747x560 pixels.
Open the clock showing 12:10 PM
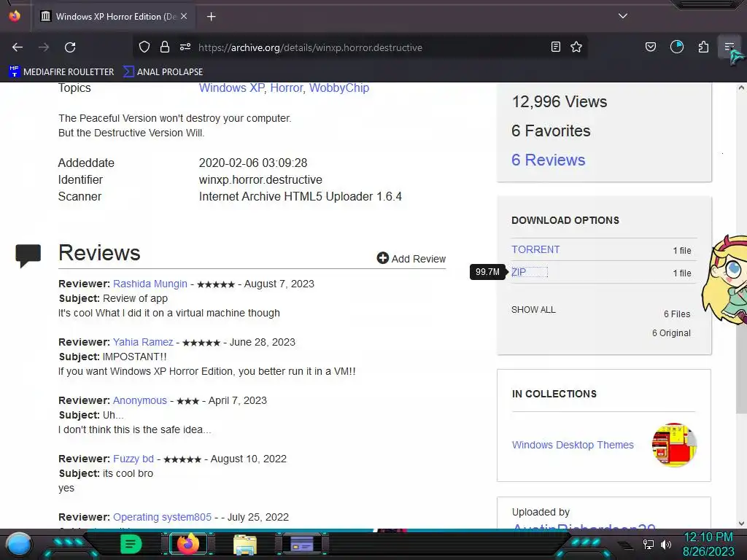click(x=708, y=544)
